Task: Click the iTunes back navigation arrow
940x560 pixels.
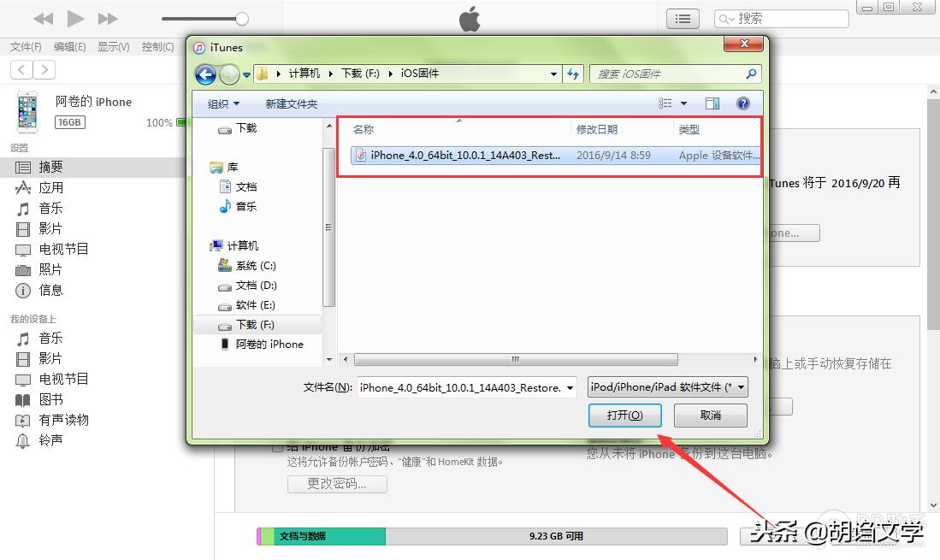Action: coord(21,70)
